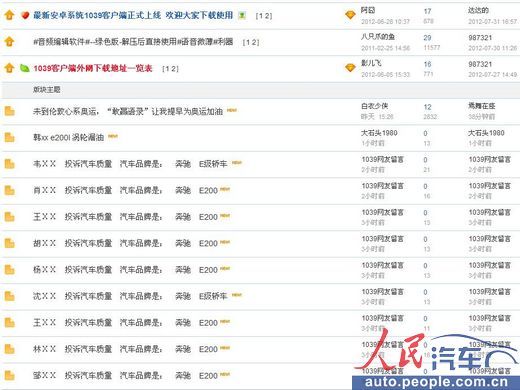
Task: Click the pinned arrow icon of the #音频编辑软件# thread
Action: (9, 42)
